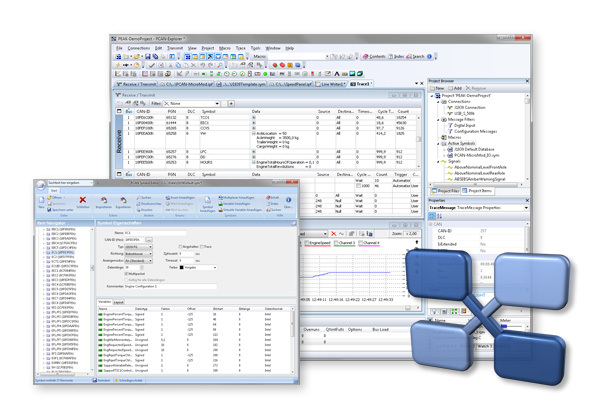Click the Add button in Project Browser

coord(455,88)
